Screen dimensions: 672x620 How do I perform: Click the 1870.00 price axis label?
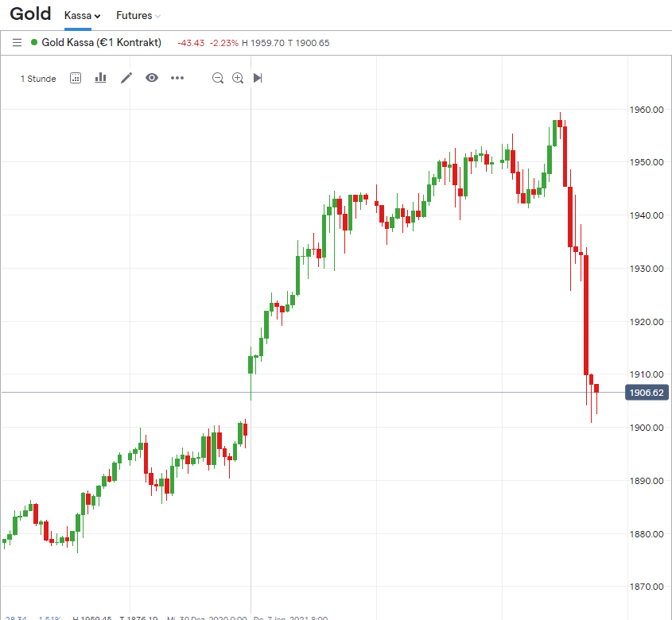647,587
